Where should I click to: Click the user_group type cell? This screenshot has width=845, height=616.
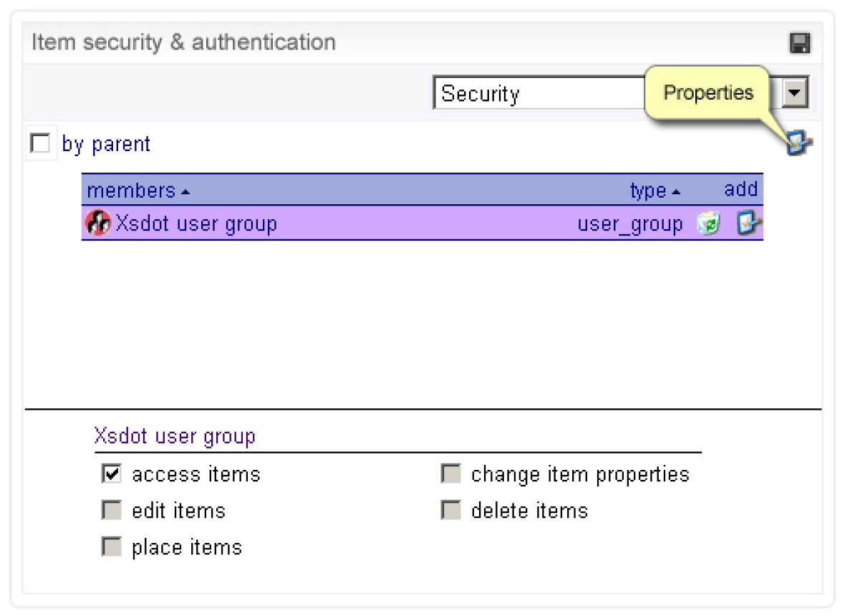(x=630, y=224)
